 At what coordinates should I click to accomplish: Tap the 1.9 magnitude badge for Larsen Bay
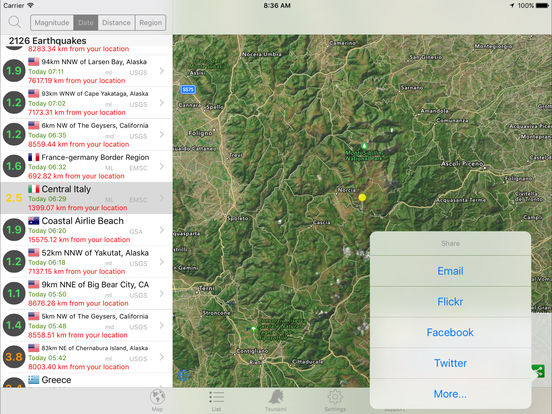(14, 71)
